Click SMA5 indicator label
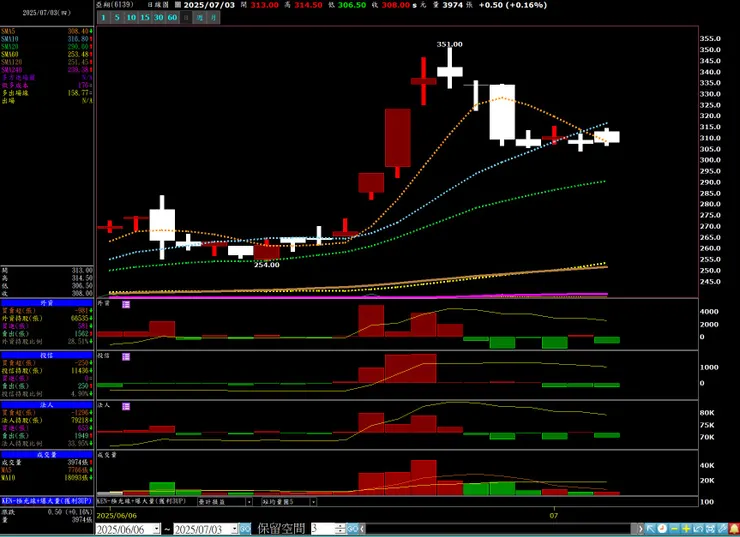 click(8, 31)
